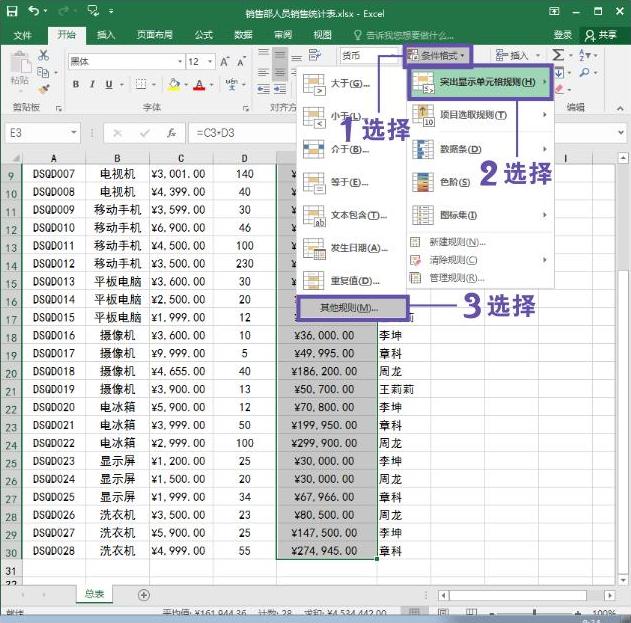The height and width of the screenshot is (623, 631).
Task: Click the 共享 share button
Action: [601, 34]
